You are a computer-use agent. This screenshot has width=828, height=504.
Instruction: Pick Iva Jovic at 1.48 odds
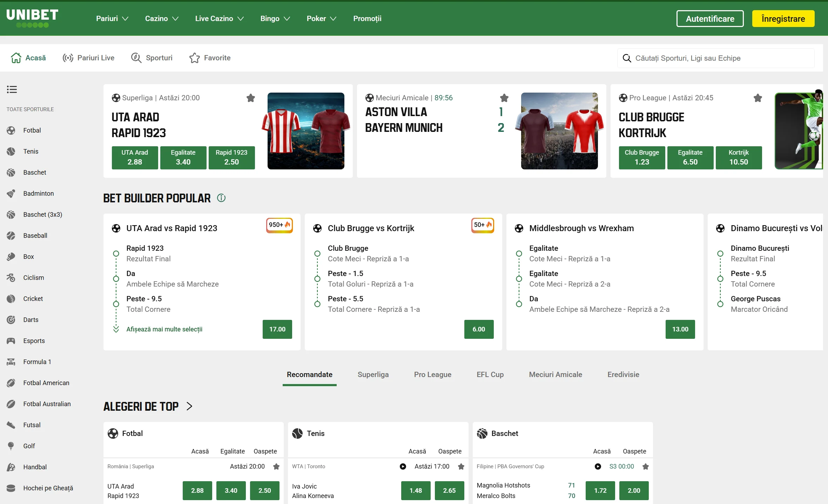click(x=416, y=491)
